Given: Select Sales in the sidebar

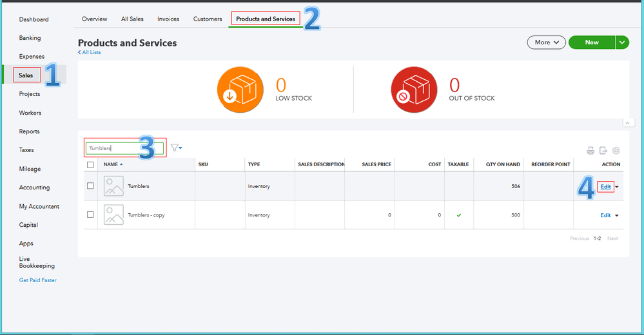Looking at the screenshot, I should (x=26, y=75).
